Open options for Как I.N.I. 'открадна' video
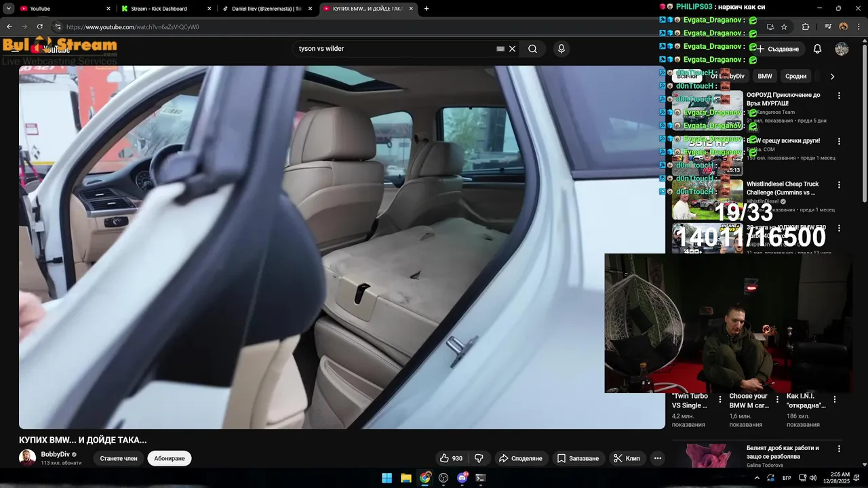The width and height of the screenshot is (868, 488). click(834, 400)
